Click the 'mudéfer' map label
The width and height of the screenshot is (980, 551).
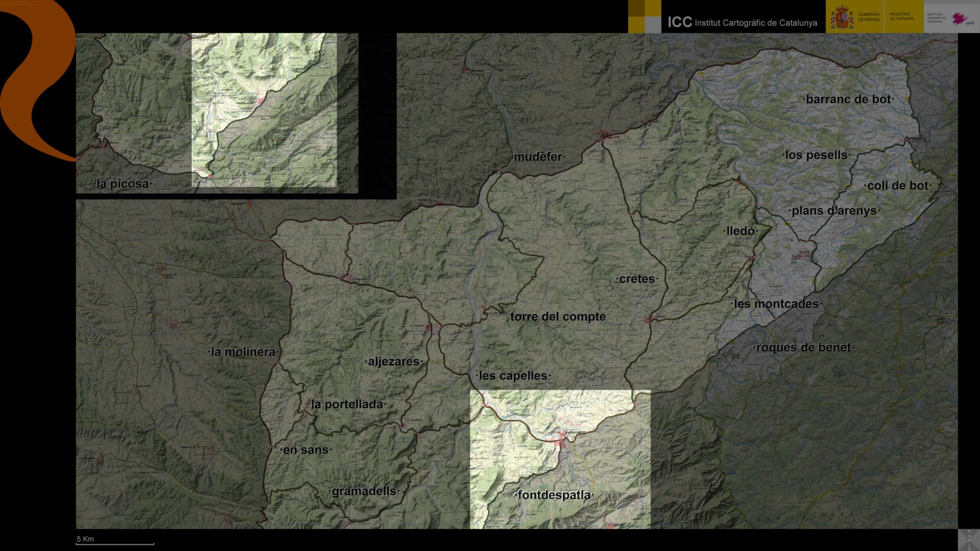(538, 156)
